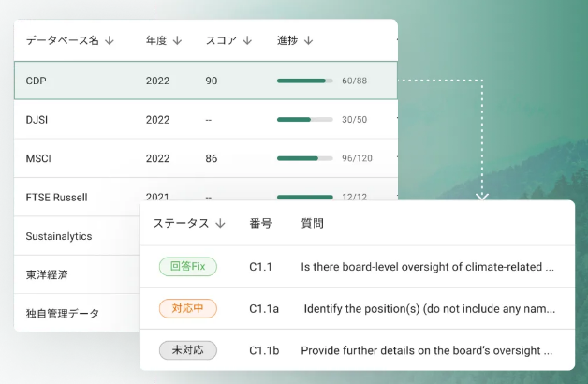Screen dimensions: 588x384
Task: Click the 対応中 status badge
Action: pos(188,309)
